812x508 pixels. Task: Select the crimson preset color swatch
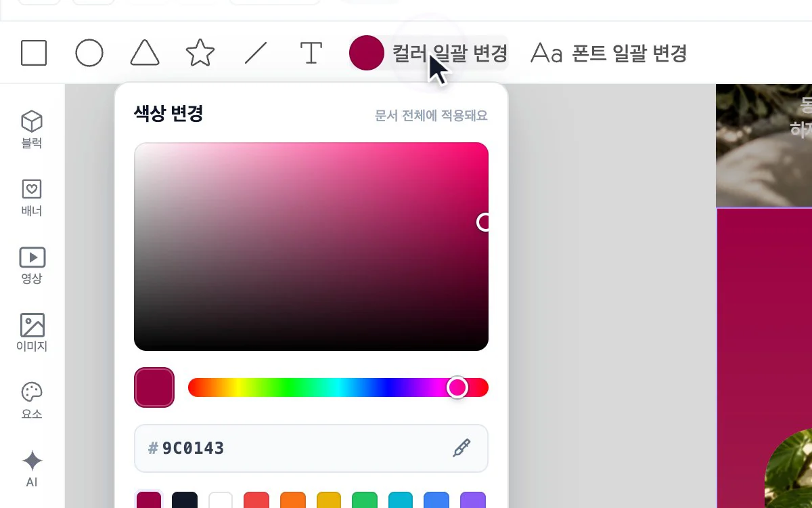pyautogui.click(x=149, y=501)
